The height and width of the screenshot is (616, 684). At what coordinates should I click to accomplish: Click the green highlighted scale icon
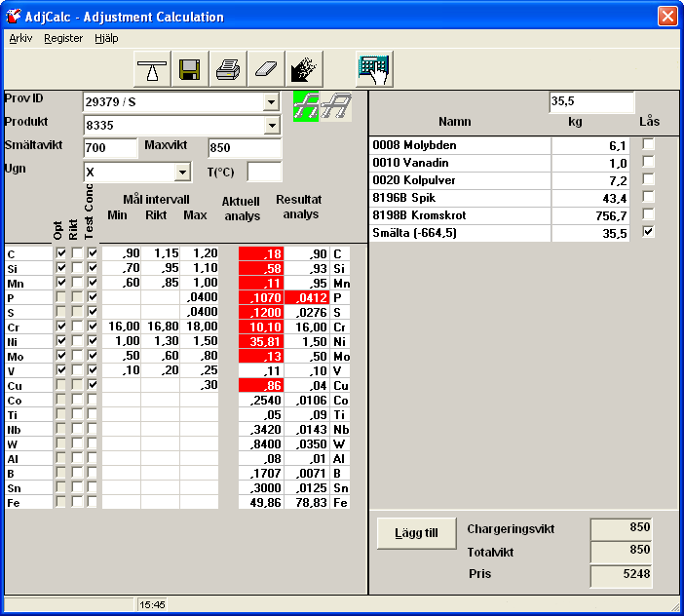tap(305, 106)
